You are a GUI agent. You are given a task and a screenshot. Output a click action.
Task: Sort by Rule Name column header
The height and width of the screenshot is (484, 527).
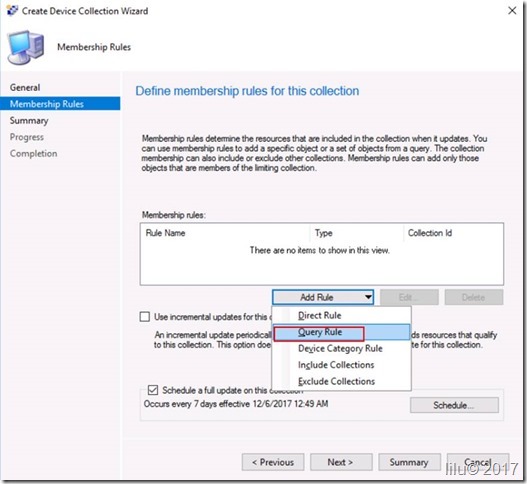[x=225, y=233]
